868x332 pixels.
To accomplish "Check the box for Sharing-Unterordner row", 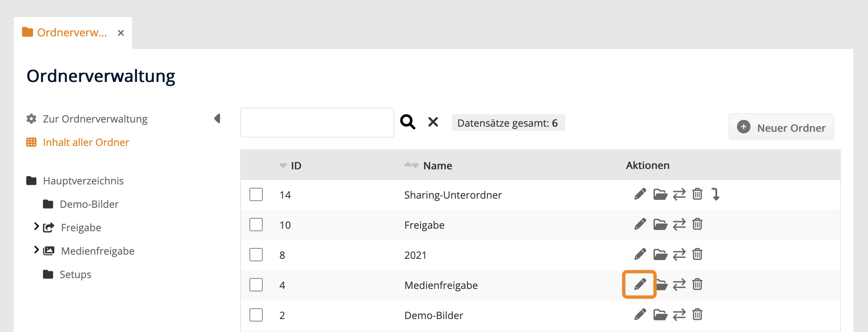I will tap(256, 194).
